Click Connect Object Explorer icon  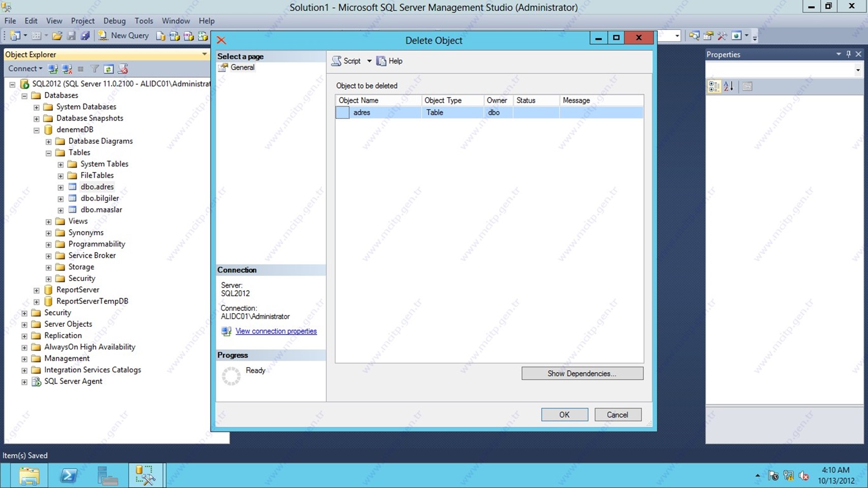click(53, 69)
